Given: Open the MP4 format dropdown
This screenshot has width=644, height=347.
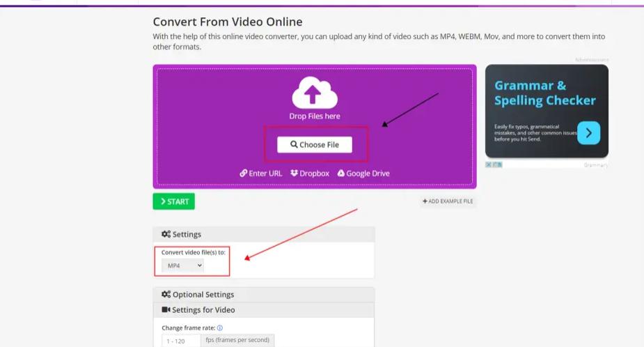Looking at the screenshot, I should (182, 265).
